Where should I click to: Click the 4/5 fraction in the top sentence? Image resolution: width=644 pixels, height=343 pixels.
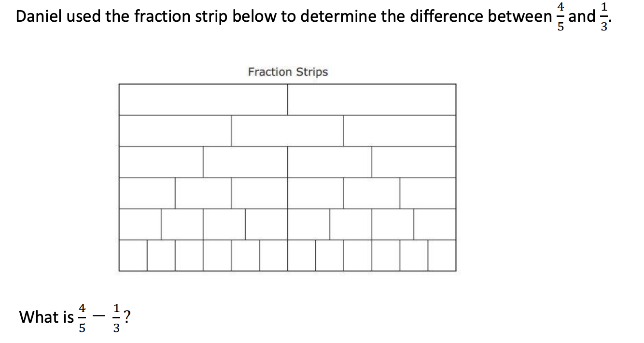click(560, 17)
